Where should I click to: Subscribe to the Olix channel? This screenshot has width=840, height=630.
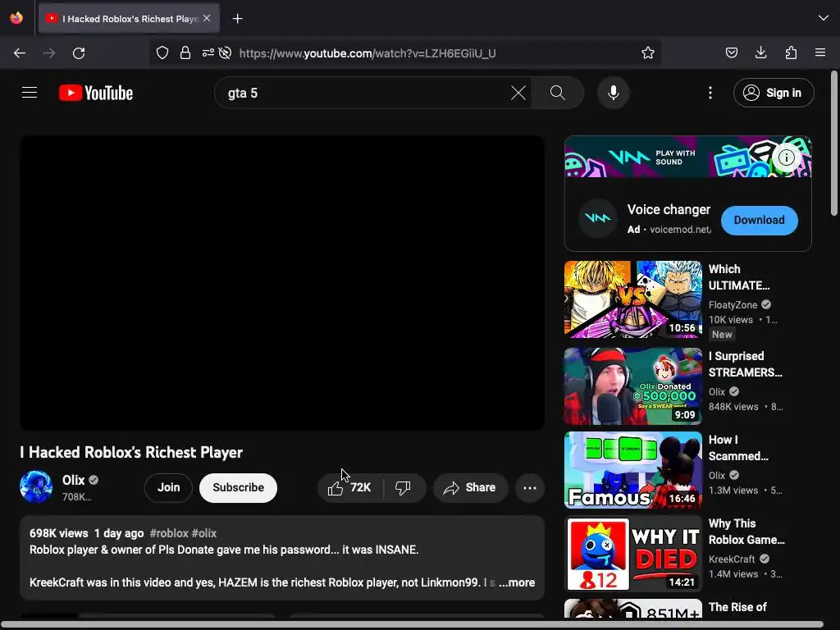click(239, 487)
